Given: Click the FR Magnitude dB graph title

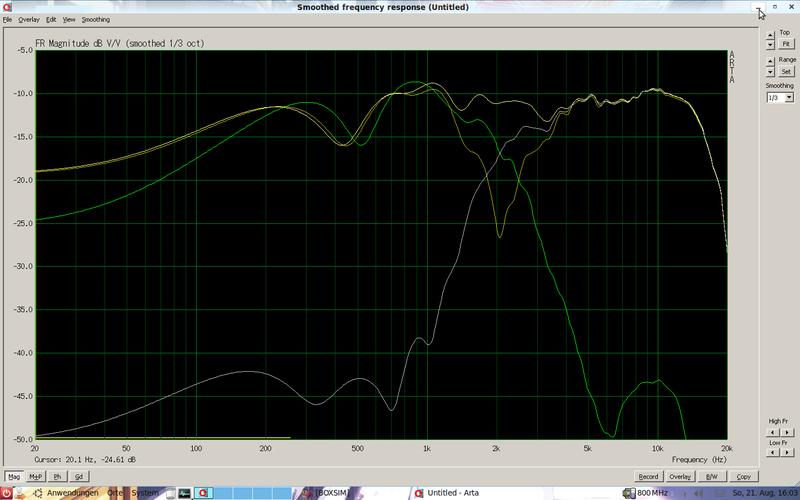Looking at the screenshot, I should (119, 43).
